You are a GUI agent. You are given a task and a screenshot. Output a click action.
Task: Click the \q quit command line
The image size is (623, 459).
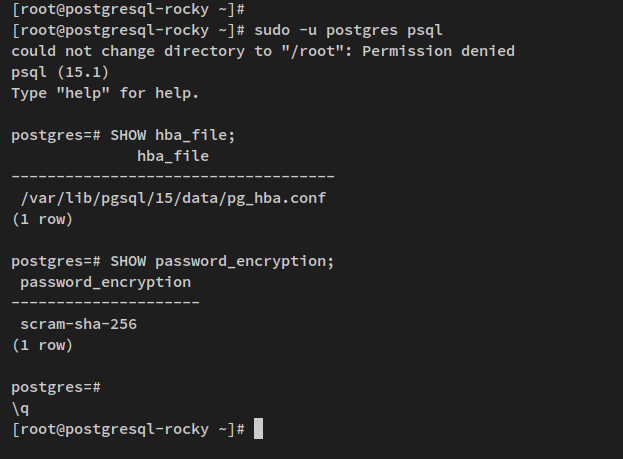[x=20, y=408]
